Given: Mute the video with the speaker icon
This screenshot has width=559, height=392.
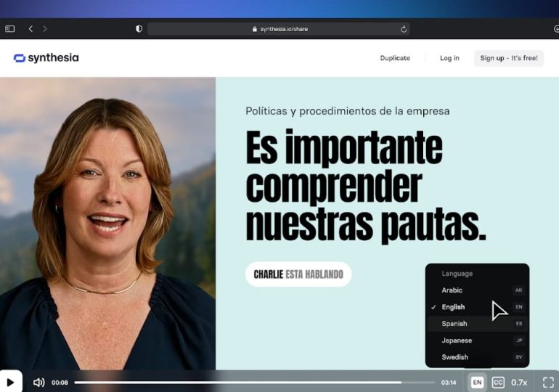Looking at the screenshot, I should (38, 383).
